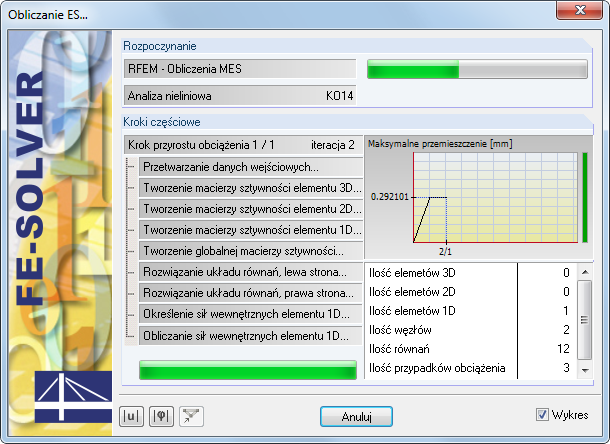Select 'Tworzenie macierzy sztywności elementu 3D...' step
The width and height of the screenshot is (610, 444).
(x=251, y=188)
